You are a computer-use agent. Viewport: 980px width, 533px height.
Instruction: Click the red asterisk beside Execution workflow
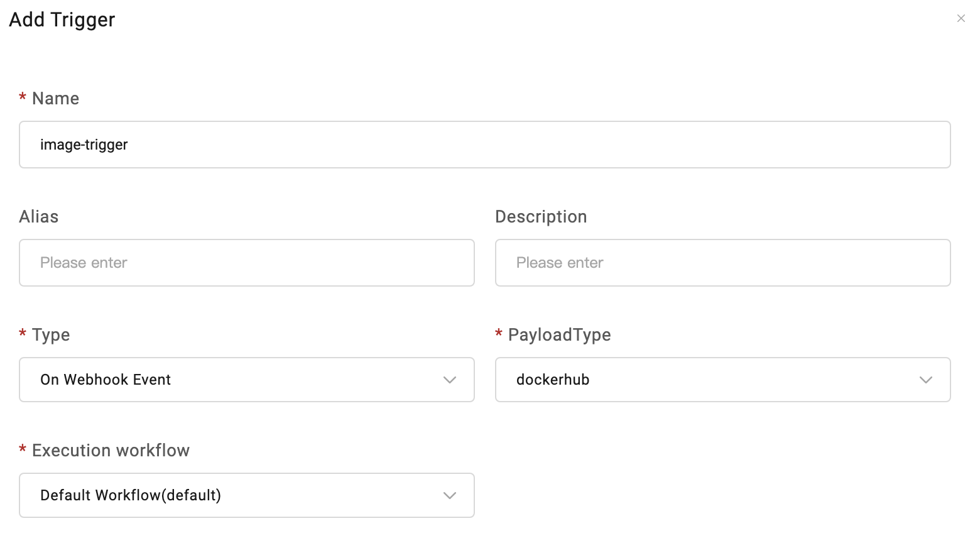point(23,449)
